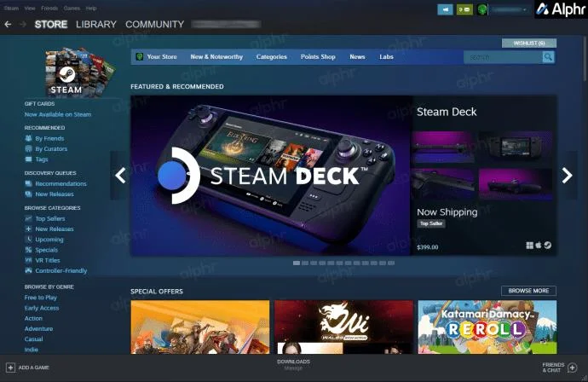Open Friends & Chat plus icon
The image size is (588, 382).
tap(573, 368)
